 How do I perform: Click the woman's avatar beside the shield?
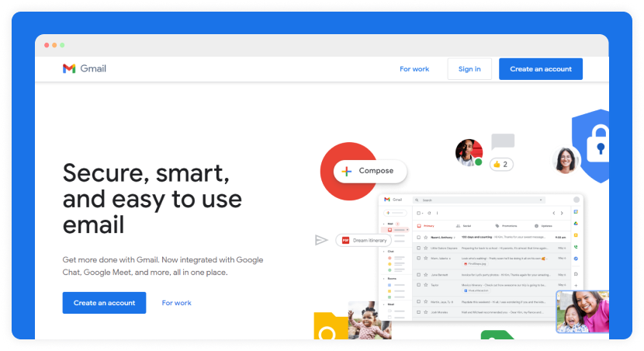pos(566,159)
